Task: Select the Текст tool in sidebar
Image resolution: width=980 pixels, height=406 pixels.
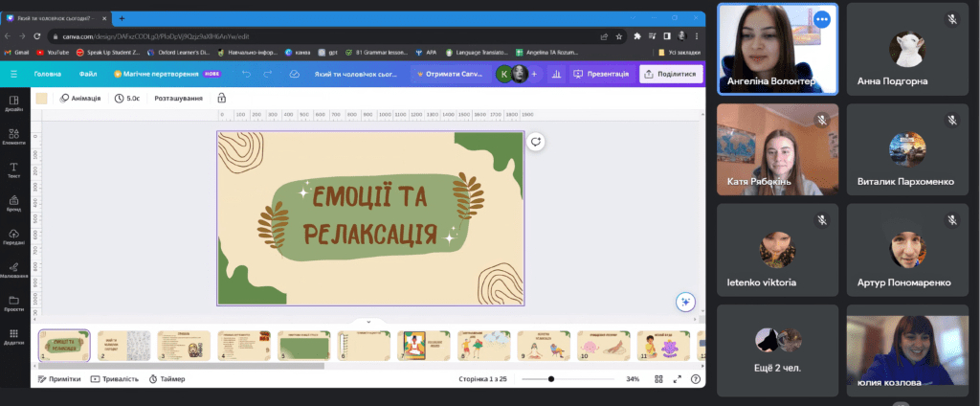Action: tap(13, 168)
